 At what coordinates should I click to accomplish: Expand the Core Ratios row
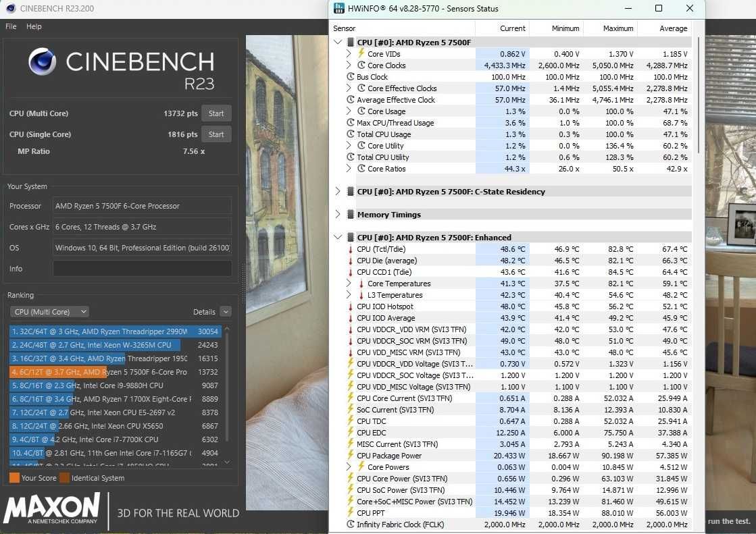[349, 169]
